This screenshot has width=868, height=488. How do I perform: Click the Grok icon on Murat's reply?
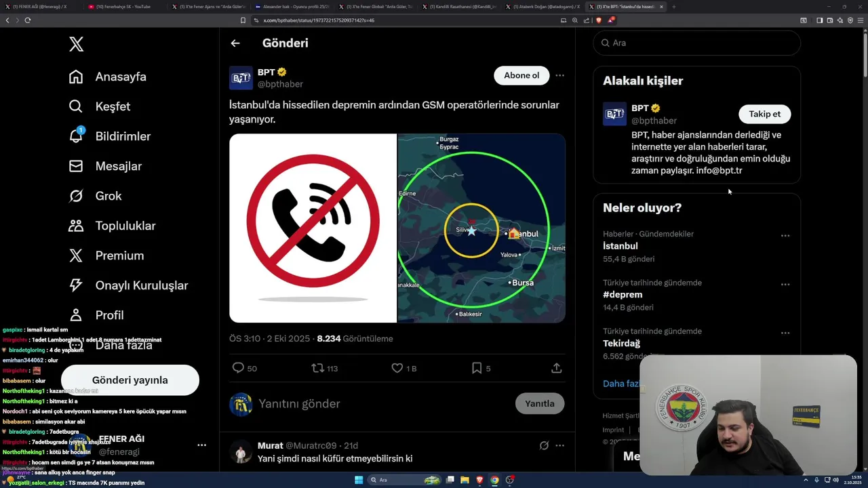click(x=544, y=445)
